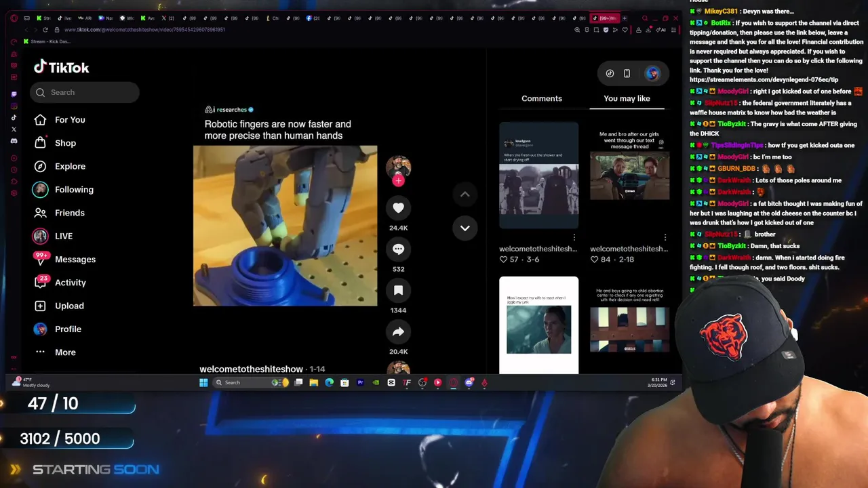Screen dimensions: 868x488
Task: Open Adobe Premiere Pro from taskbar
Action: point(360,383)
